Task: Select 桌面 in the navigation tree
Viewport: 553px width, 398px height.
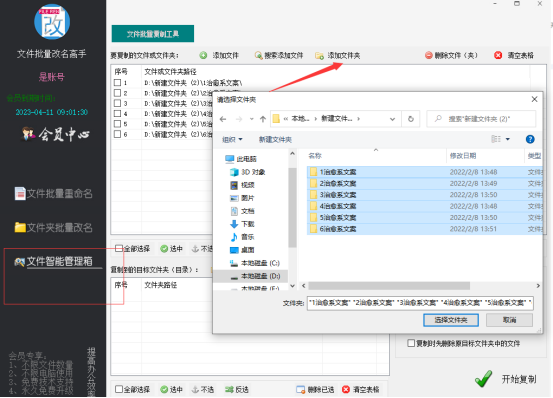Action: click(242, 250)
